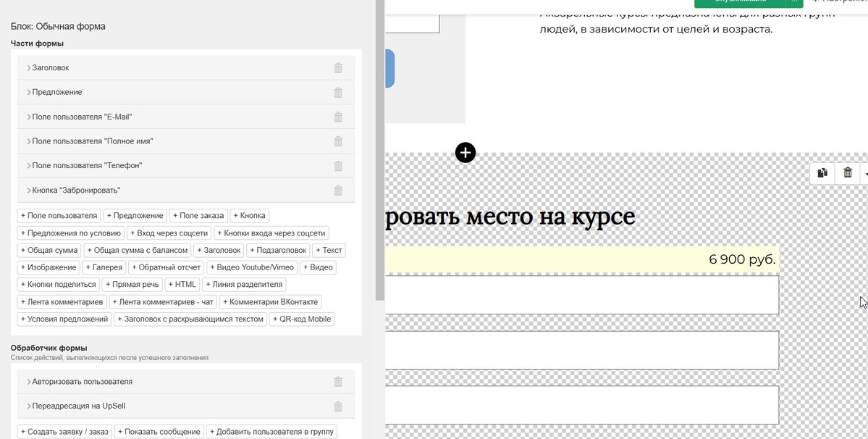Click "Создать заявку / заказ" handler button
This screenshot has height=439, width=868.
[64, 432]
